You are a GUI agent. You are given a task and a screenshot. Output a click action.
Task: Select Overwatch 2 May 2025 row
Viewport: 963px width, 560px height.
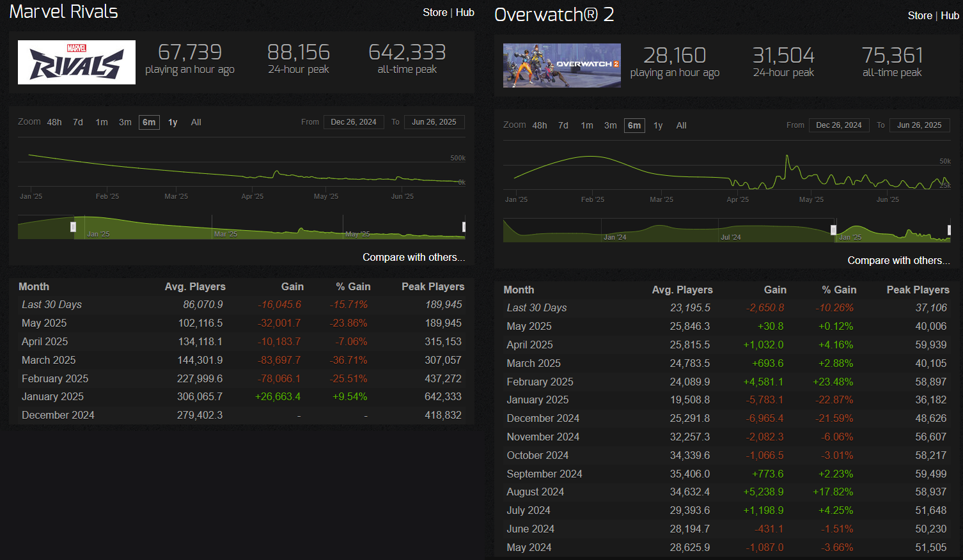point(727,326)
